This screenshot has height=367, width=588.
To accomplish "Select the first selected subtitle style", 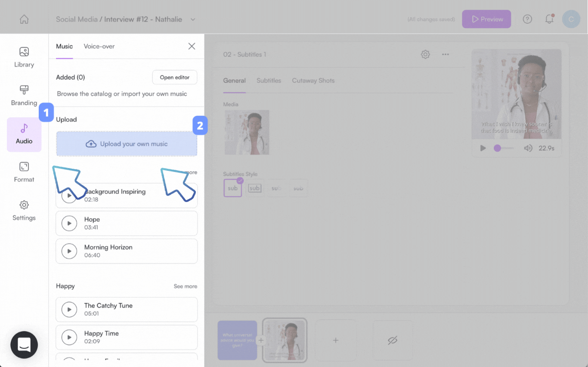I will click(x=232, y=188).
